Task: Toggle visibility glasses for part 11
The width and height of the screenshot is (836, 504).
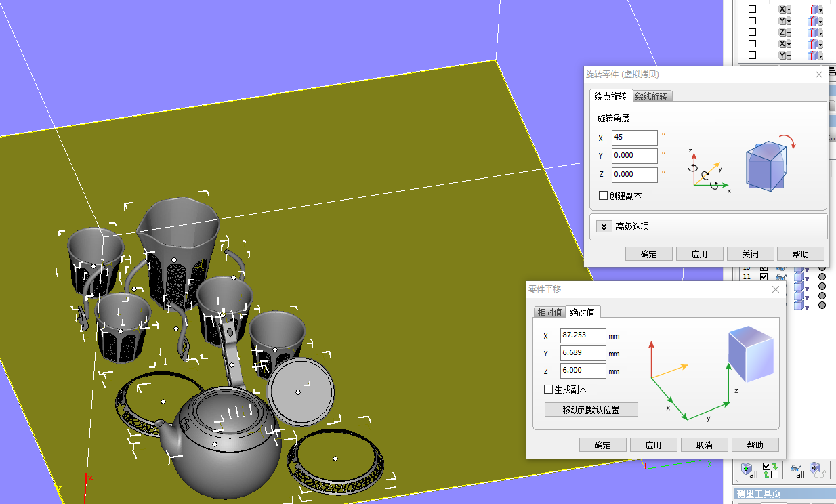Action: [x=781, y=277]
